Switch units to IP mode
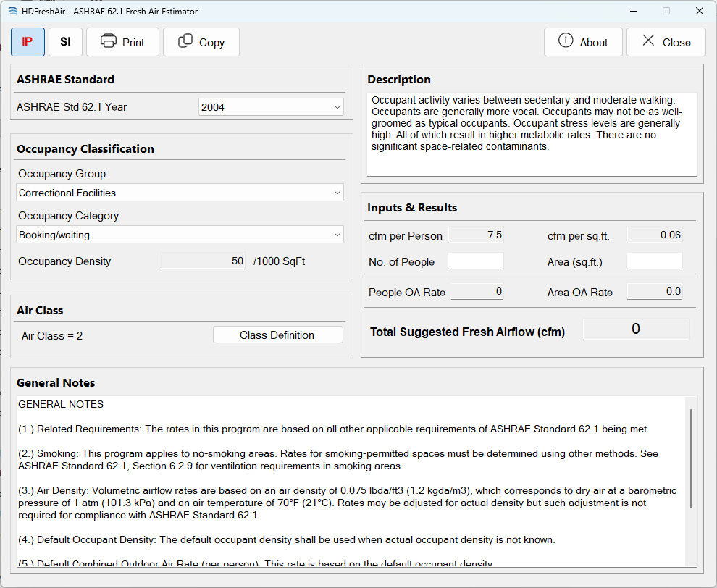This screenshot has height=588, width=717. pyautogui.click(x=28, y=42)
